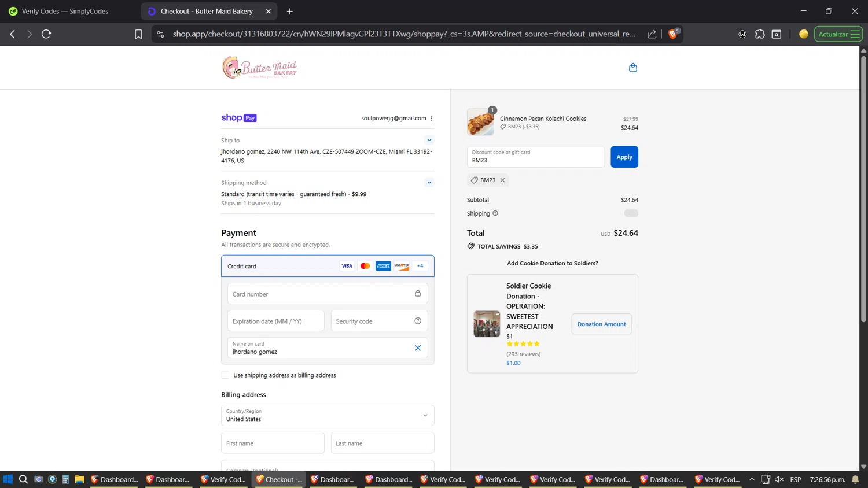868x488 pixels.
Task: Click the Soldier Cookie Donation title
Action: point(529,306)
